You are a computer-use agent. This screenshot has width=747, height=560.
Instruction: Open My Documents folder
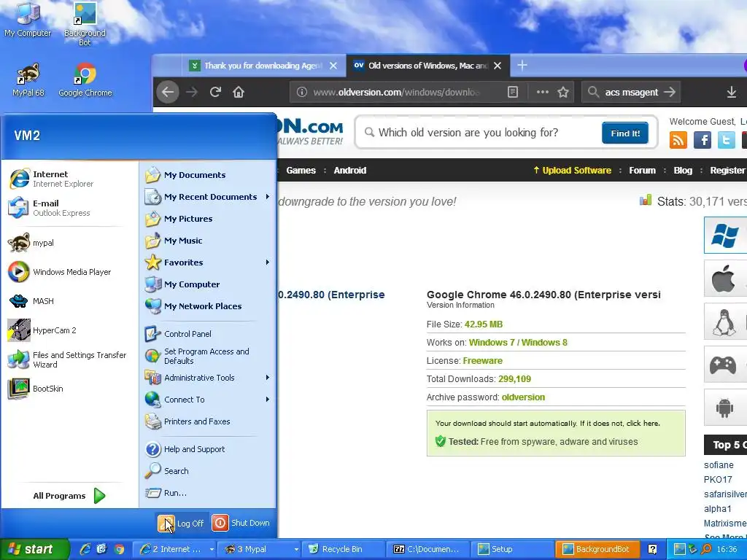(x=208, y=175)
